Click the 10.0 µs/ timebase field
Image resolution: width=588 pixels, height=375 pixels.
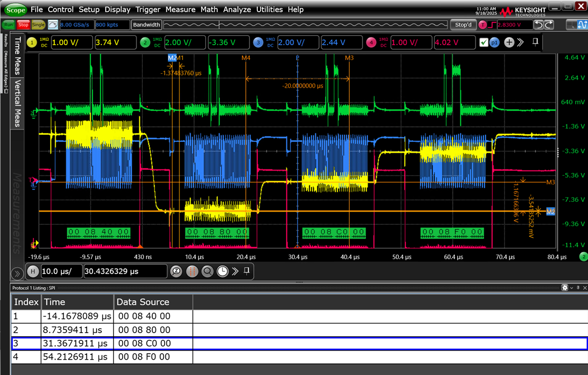62,271
